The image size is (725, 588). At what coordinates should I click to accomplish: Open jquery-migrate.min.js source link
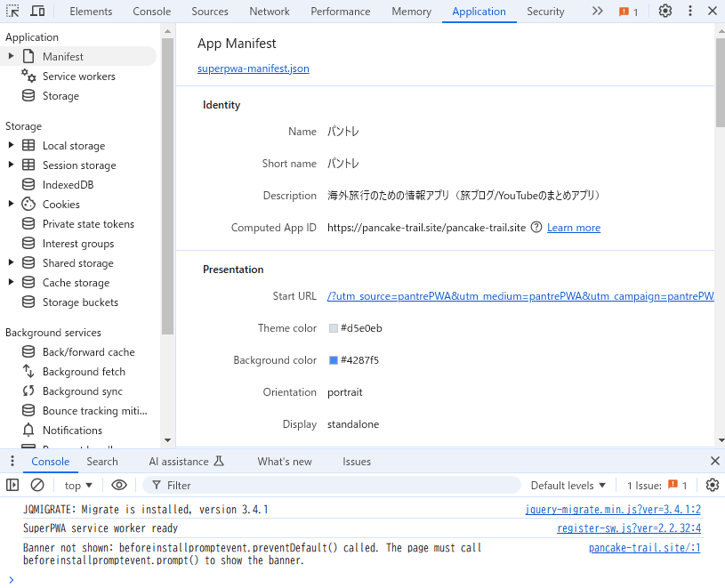(613, 510)
